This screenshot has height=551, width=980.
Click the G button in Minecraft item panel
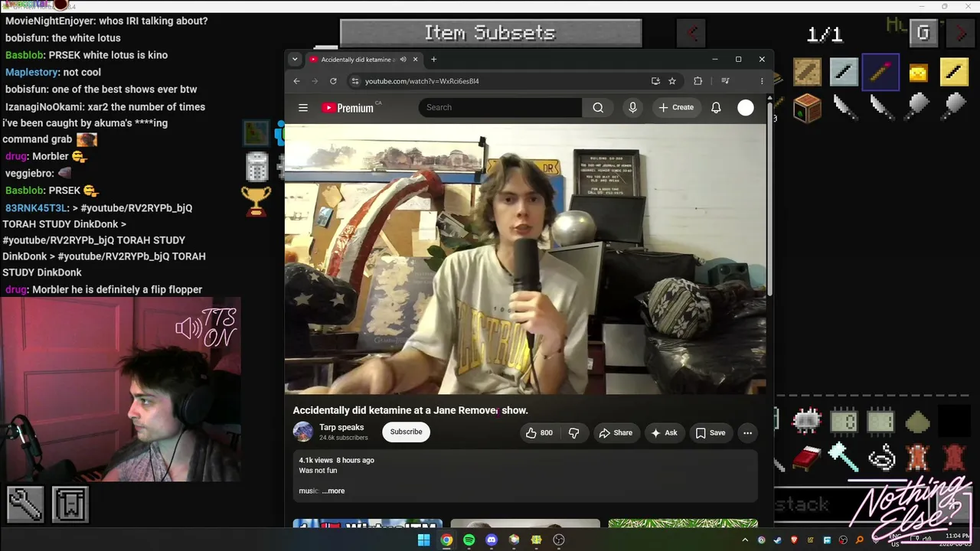coord(923,33)
